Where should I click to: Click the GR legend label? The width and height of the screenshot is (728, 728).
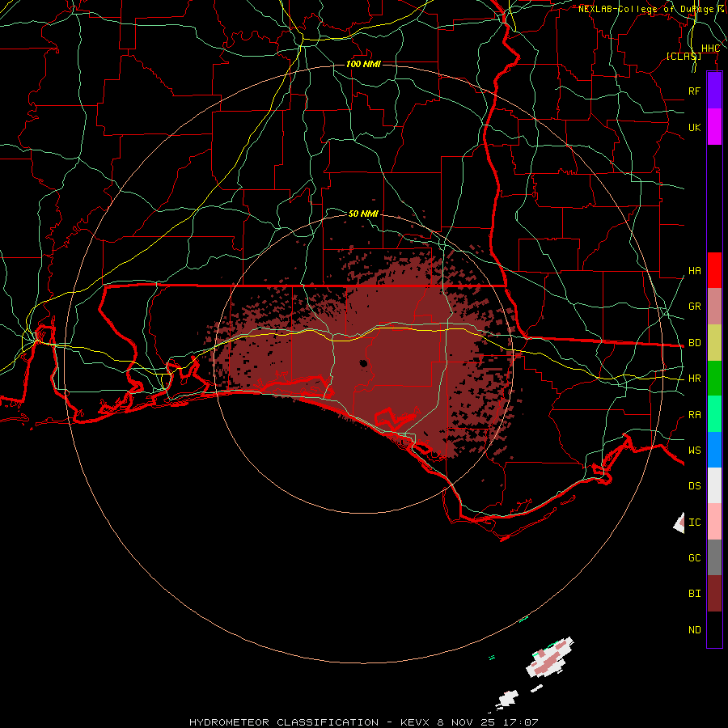[694, 307]
